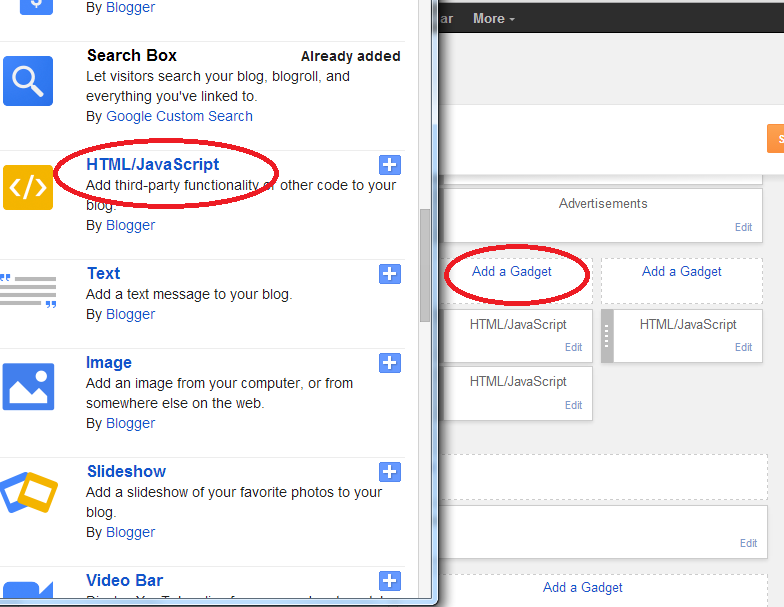
Task: Click the Blogger link at the list top
Action: (x=130, y=8)
